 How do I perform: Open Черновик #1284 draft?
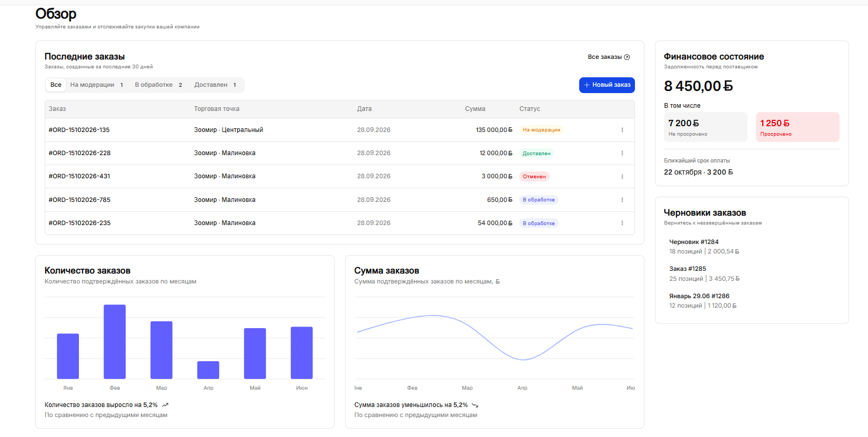point(704,247)
